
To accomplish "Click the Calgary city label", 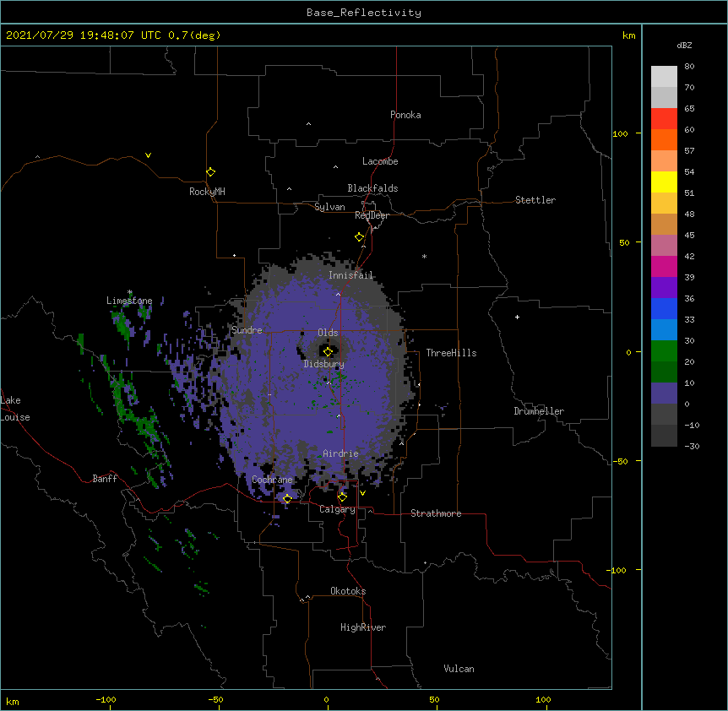I will (x=337, y=509).
